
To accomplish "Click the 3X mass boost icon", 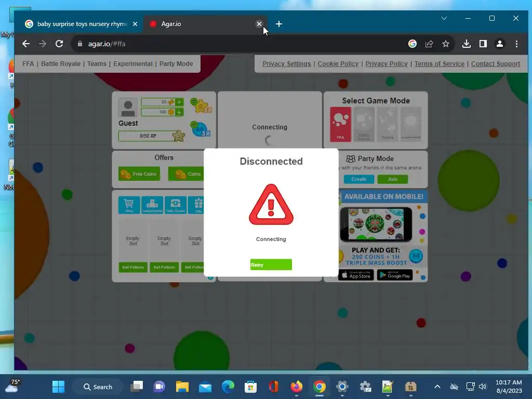I will [201, 129].
